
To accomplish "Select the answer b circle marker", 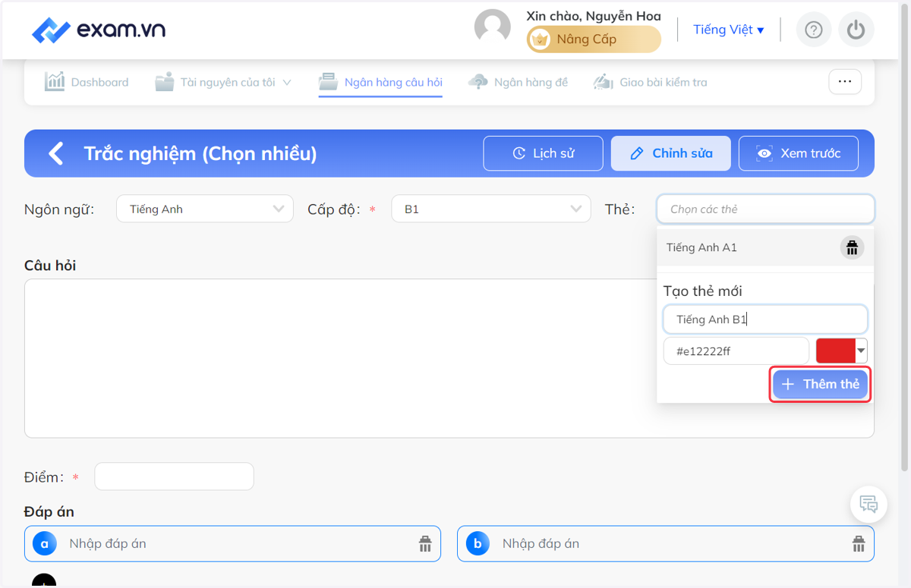I will pyautogui.click(x=478, y=543).
